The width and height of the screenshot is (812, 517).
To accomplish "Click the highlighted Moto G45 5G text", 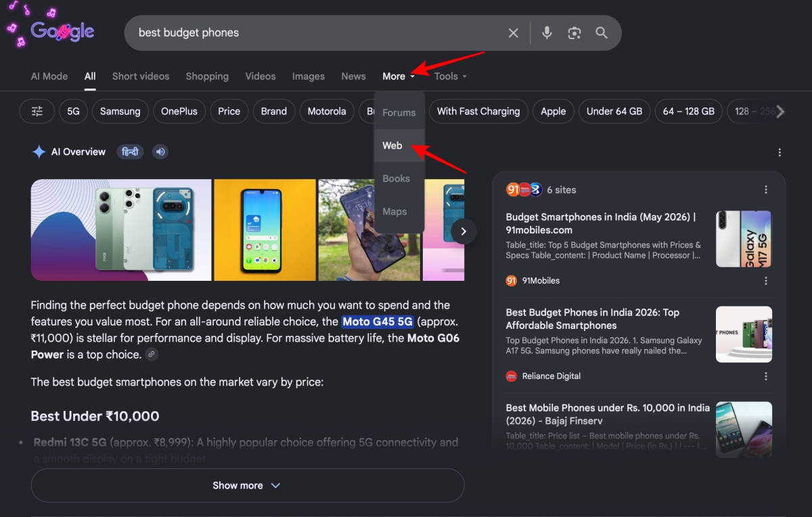I will pyautogui.click(x=378, y=321).
